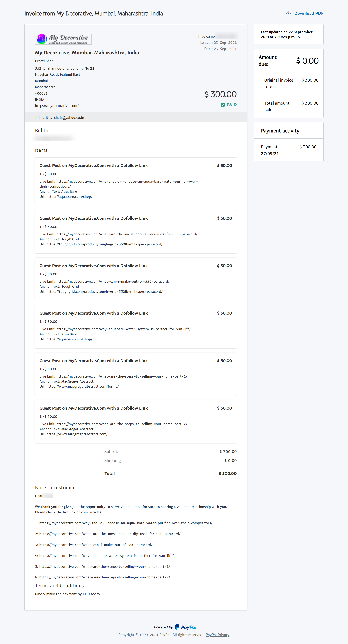This screenshot has width=348, height=644.
Task: Click note link number 3 about paracord
Action: [x=95, y=545]
